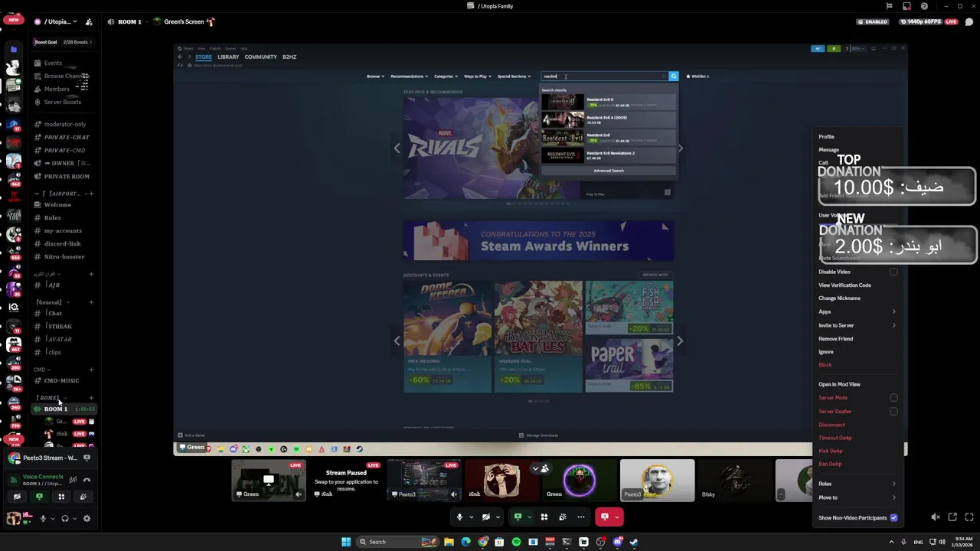The width and height of the screenshot is (980, 551).
Task: Open soundboard button in call control bar
Action: pyautogui.click(x=563, y=517)
